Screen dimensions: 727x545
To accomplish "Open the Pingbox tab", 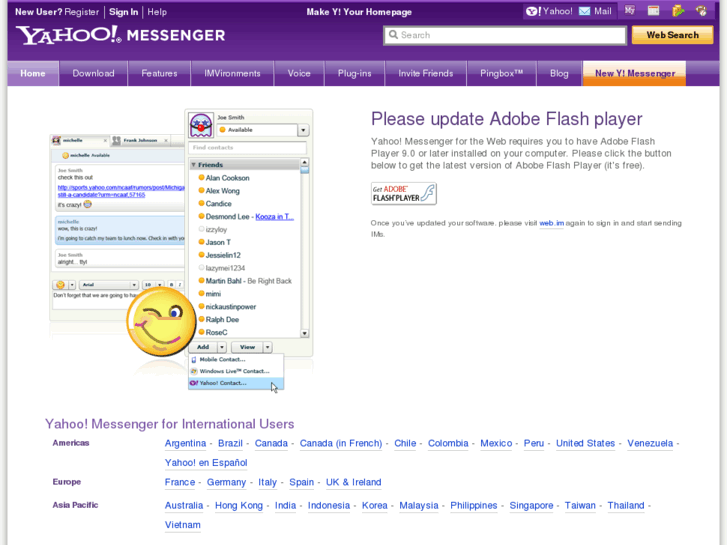I will (502, 73).
